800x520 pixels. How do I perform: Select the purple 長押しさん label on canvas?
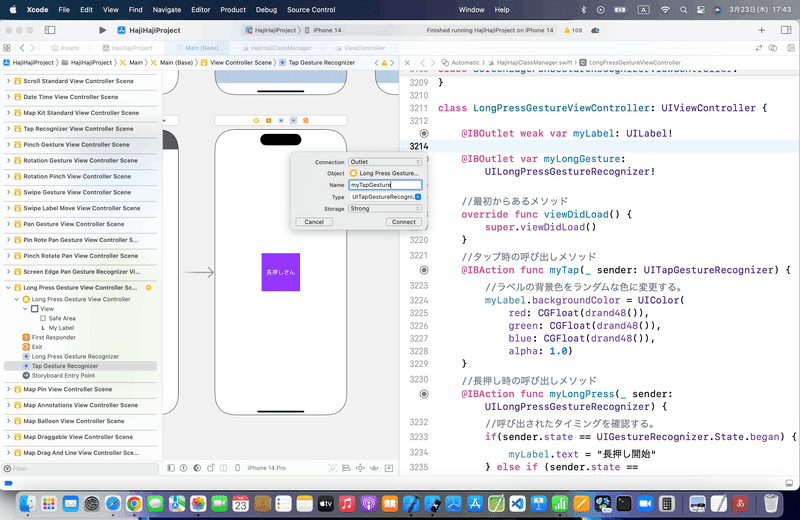pyautogui.click(x=281, y=272)
